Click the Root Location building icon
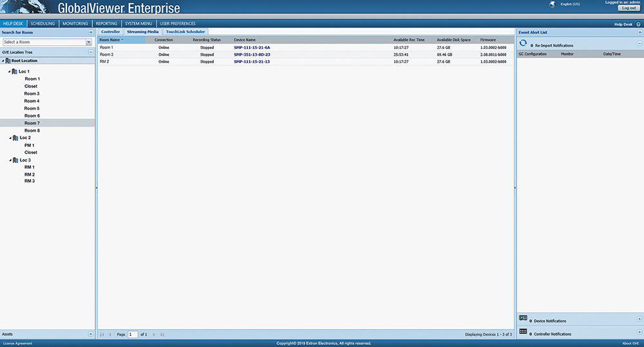The width and height of the screenshot is (644, 347). (x=8, y=61)
